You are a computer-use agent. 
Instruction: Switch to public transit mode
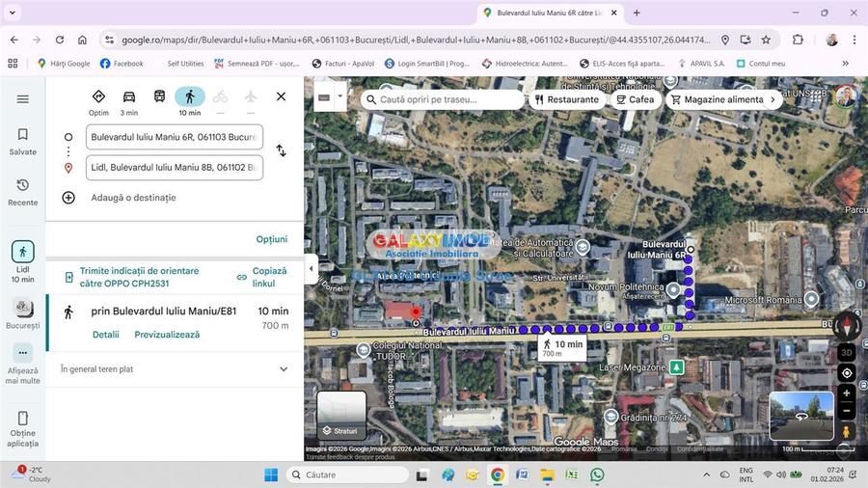[x=159, y=96]
